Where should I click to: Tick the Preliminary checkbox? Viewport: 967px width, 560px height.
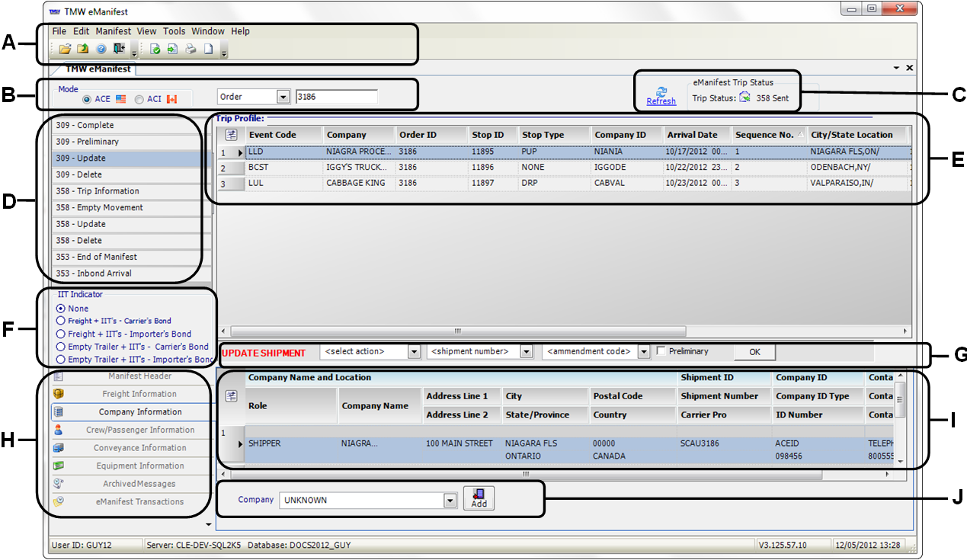(661, 351)
